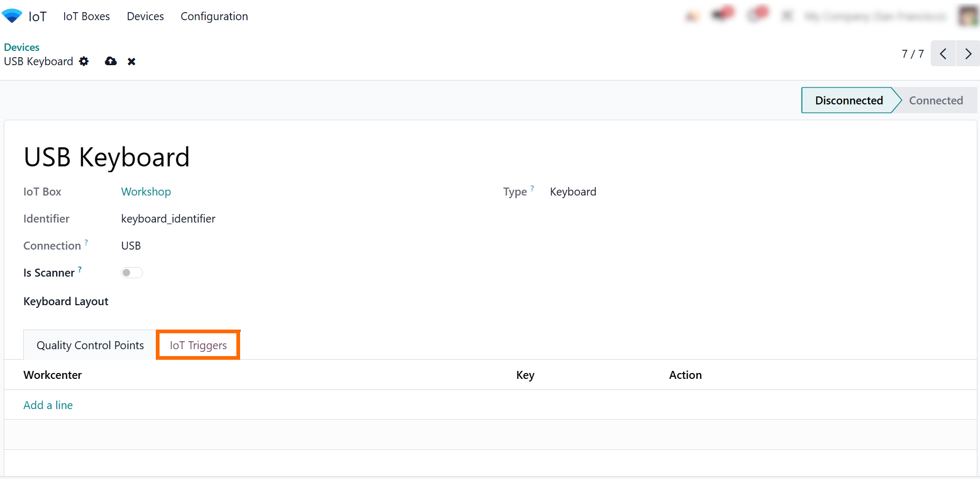Click the keyboard_identifier field
The image size is (980, 479).
168,219
